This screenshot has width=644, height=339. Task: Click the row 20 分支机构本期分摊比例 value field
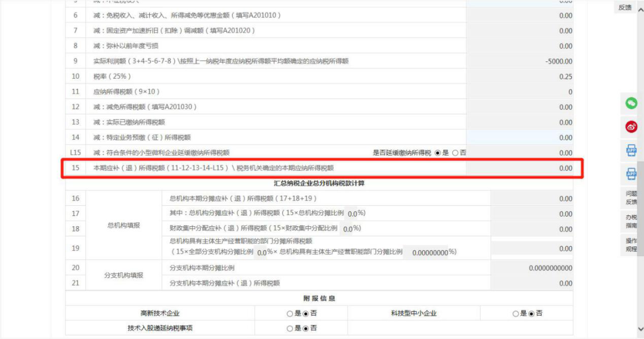532,268
